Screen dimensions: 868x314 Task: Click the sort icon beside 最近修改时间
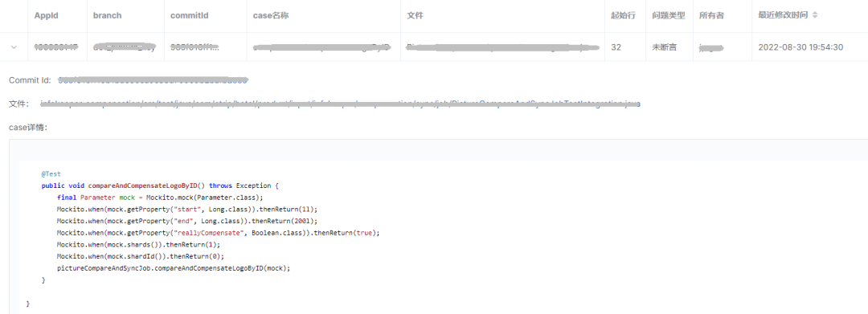pos(815,15)
